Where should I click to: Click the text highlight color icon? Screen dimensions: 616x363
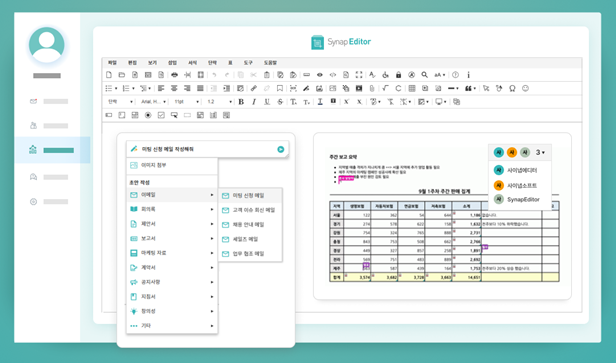(333, 102)
